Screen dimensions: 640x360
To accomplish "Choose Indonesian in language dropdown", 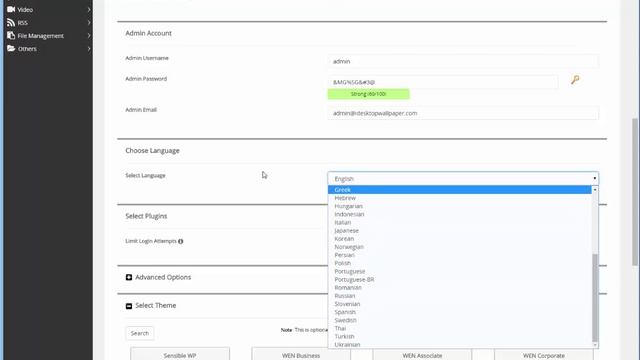I will (x=460, y=214).
